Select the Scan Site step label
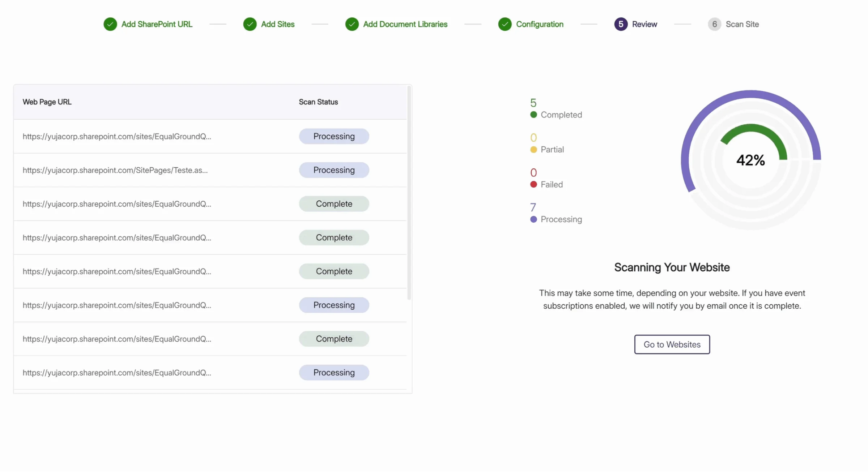 tap(742, 24)
